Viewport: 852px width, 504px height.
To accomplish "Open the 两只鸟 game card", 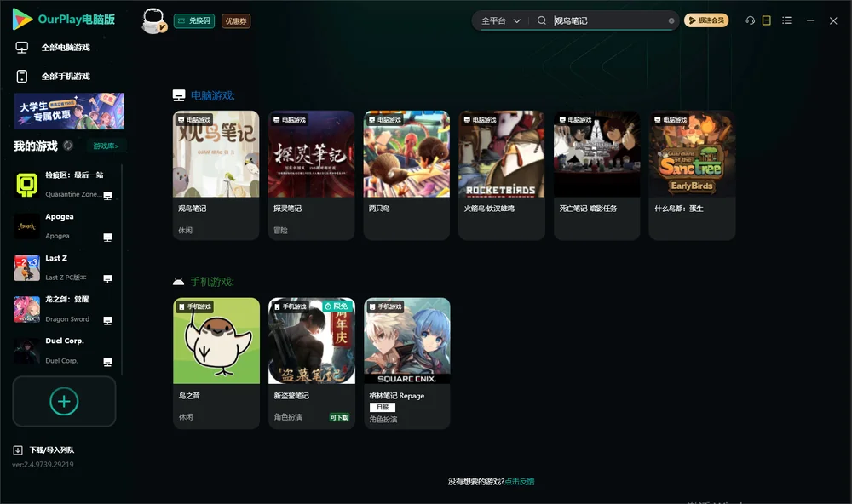I will 406,175.
